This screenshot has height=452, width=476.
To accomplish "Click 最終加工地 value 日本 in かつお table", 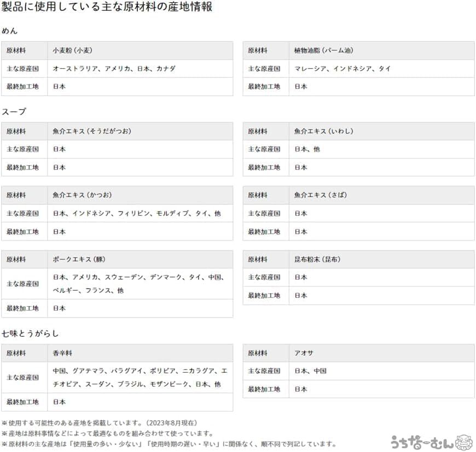I will (59, 232).
